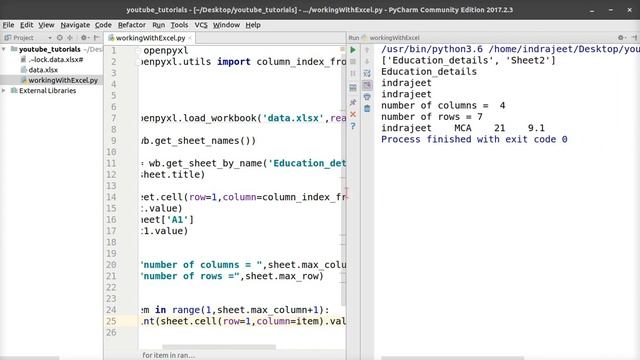
Task: Close the run tab with the red X
Action: coord(353,114)
